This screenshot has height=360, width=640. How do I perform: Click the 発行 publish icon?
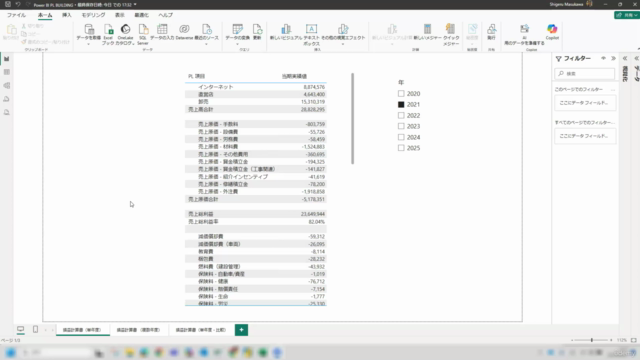(x=491, y=29)
